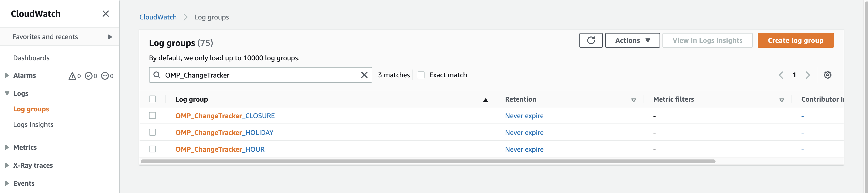Expand the X-Ray traces section

click(x=7, y=166)
